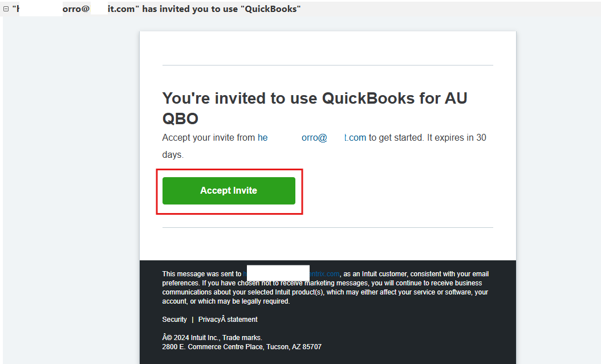Image resolution: width=601 pixels, height=364 pixels.
Task: Collapse the email header expander icon
Action: point(6,9)
